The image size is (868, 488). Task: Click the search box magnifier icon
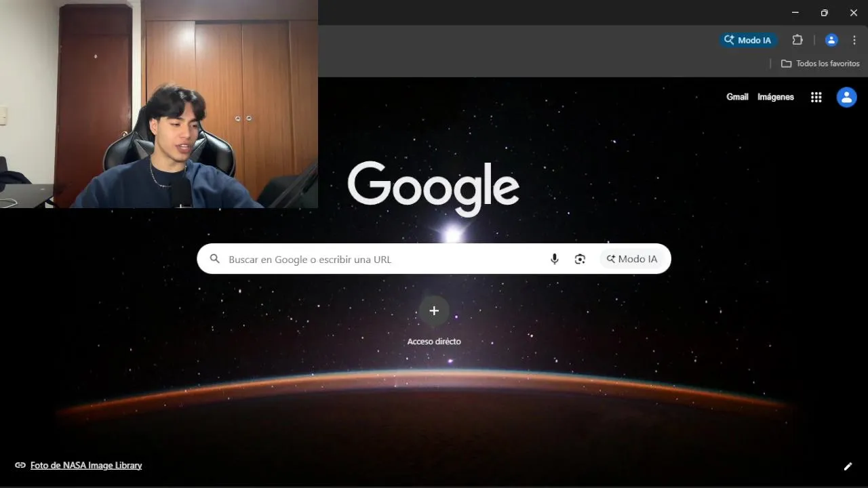click(x=215, y=259)
